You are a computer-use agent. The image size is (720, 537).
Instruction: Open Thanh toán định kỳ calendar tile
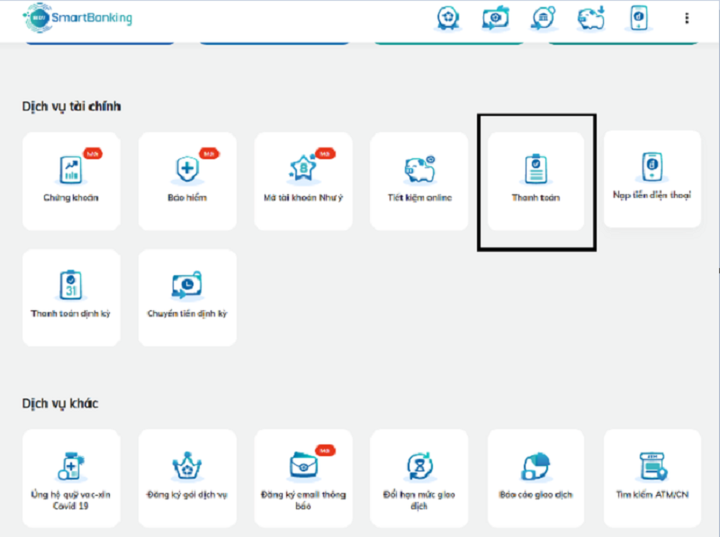(x=70, y=297)
